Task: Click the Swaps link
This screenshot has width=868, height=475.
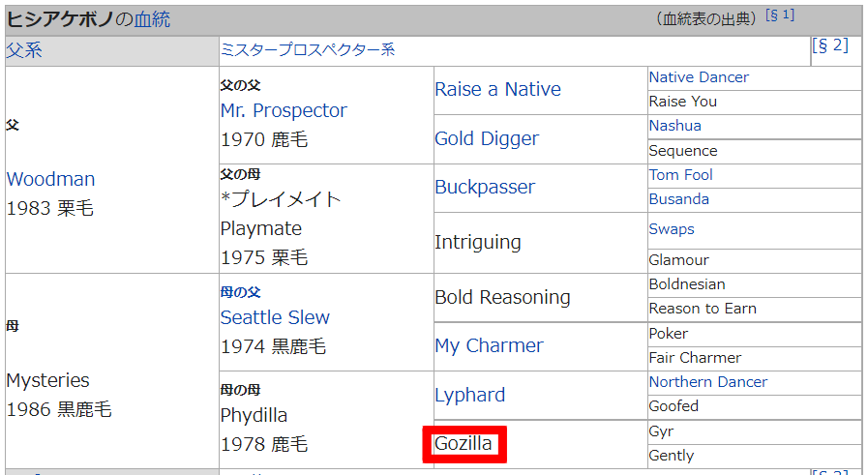Action: pyautogui.click(x=672, y=229)
